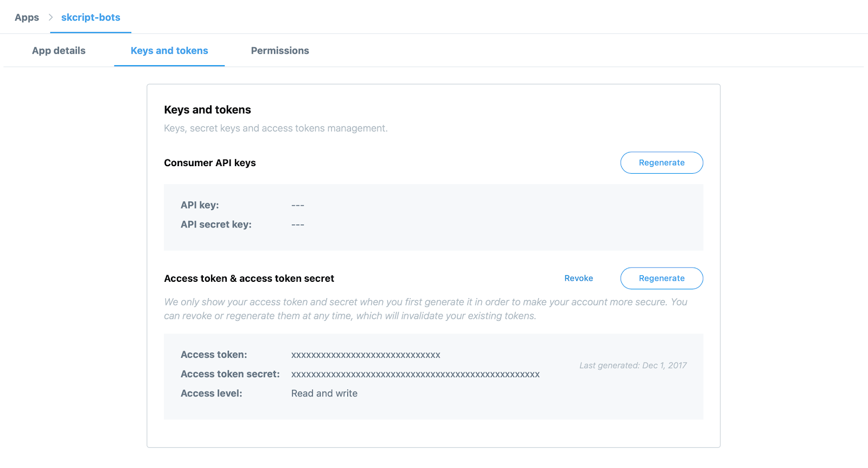Viewport: 868px width, 468px height.
Task: Select the API key placeholder value
Action: [x=297, y=205]
